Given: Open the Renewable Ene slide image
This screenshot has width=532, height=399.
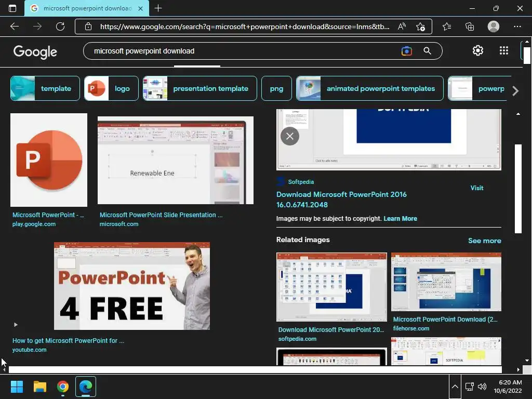Looking at the screenshot, I should tap(176, 160).
